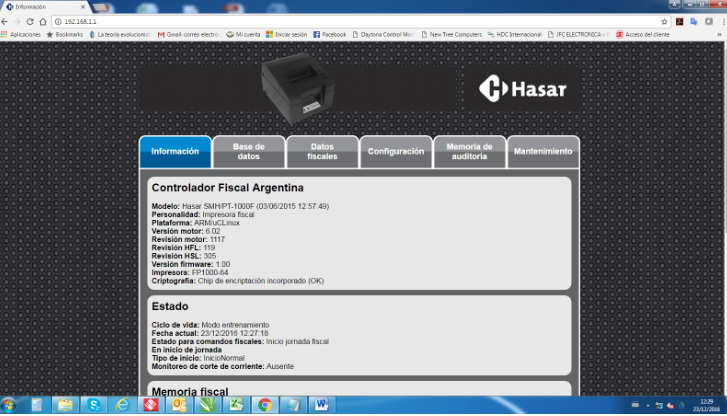
Task: Open the Mantenimiento tab
Action: [543, 152]
